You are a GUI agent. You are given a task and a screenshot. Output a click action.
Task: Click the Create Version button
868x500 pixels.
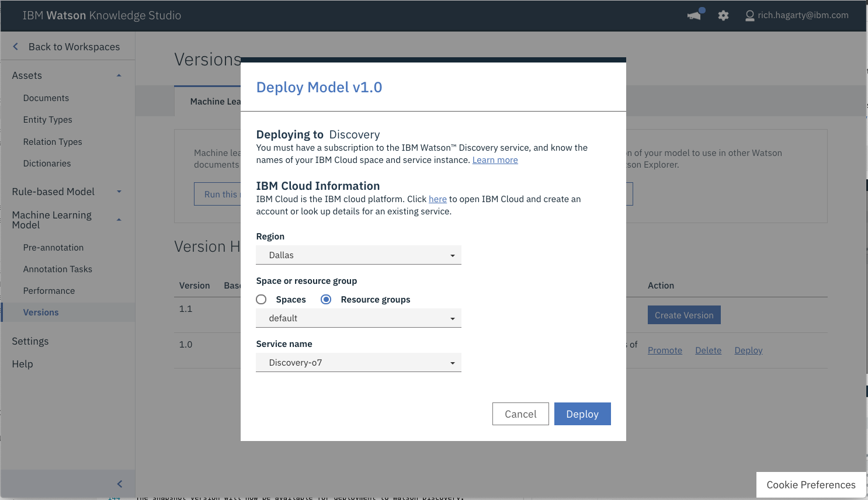tap(684, 315)
